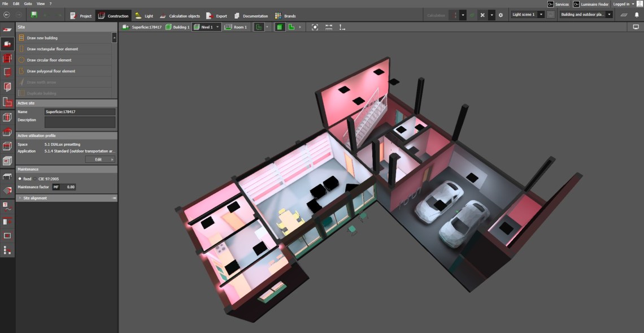Select the fixed maintenance radio button
644x333 pixels.
click(20, 179)
